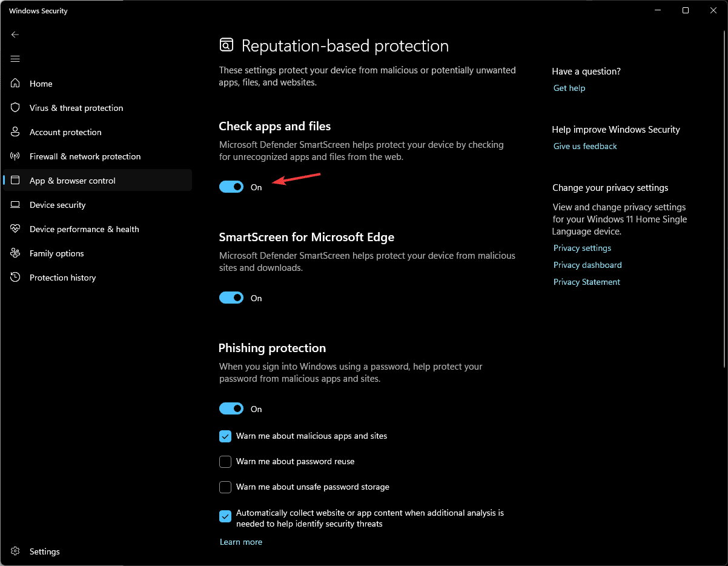This screenshot has height=566, width=728.
Task: Click the Privacy dashboard link
Action: tap(587, 265)
